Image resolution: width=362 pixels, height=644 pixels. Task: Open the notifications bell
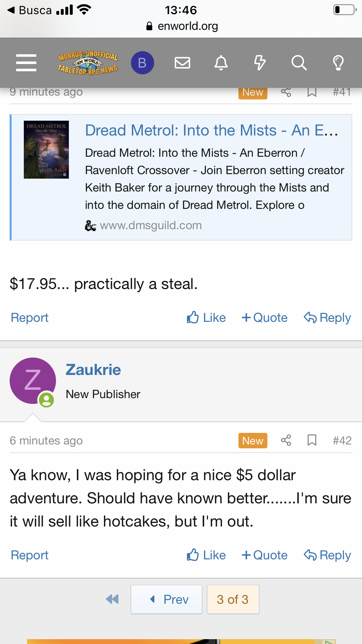[x=221, y=62]
